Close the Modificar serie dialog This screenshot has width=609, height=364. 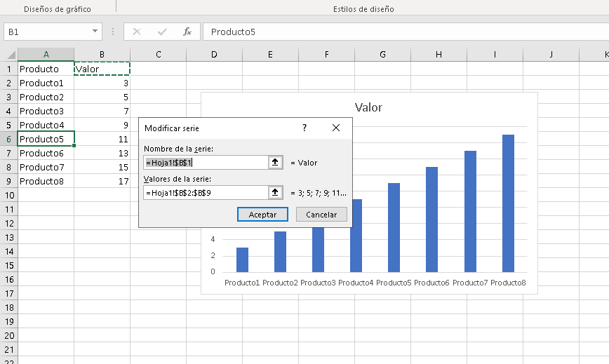point(336,128)
